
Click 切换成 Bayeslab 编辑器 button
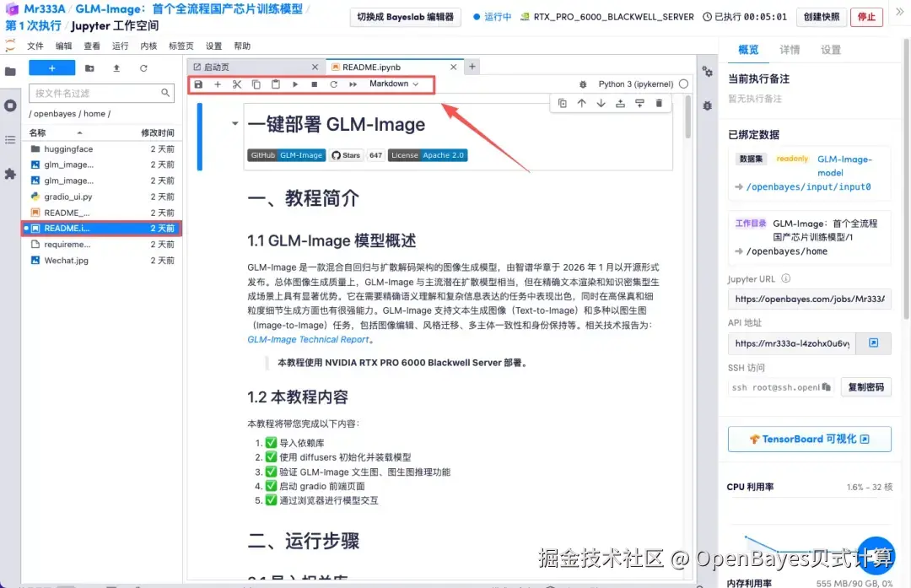(x=406, y=17)
